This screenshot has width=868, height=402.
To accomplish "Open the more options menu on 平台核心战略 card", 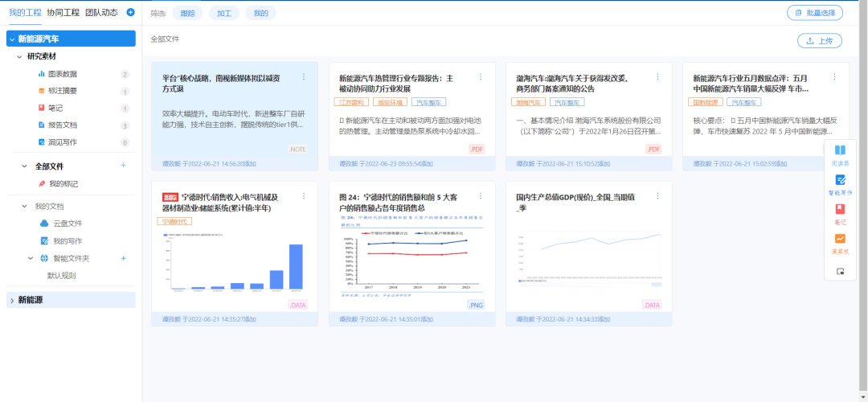I will point(304,77).
